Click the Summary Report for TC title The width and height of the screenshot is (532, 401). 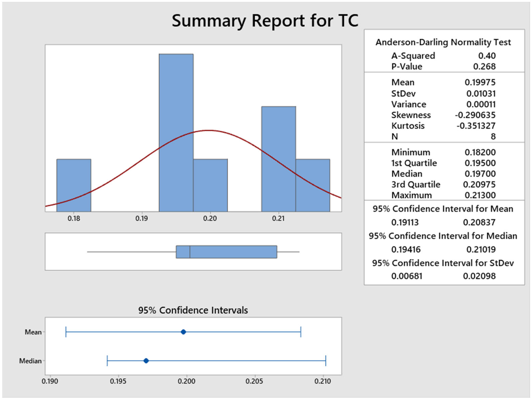265,21
